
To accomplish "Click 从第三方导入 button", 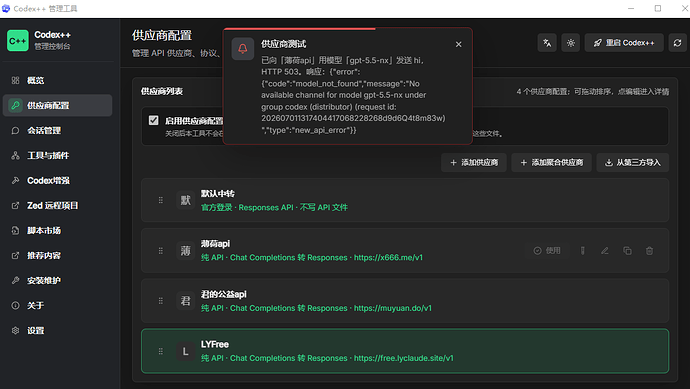I will tap(633, 162).
